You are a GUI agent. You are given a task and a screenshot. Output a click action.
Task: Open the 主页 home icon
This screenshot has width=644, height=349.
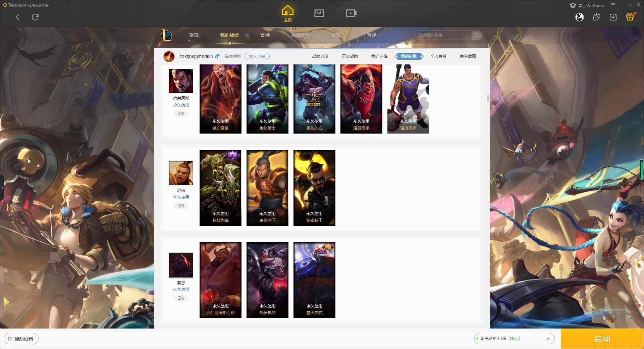click(x=288, y=13)
